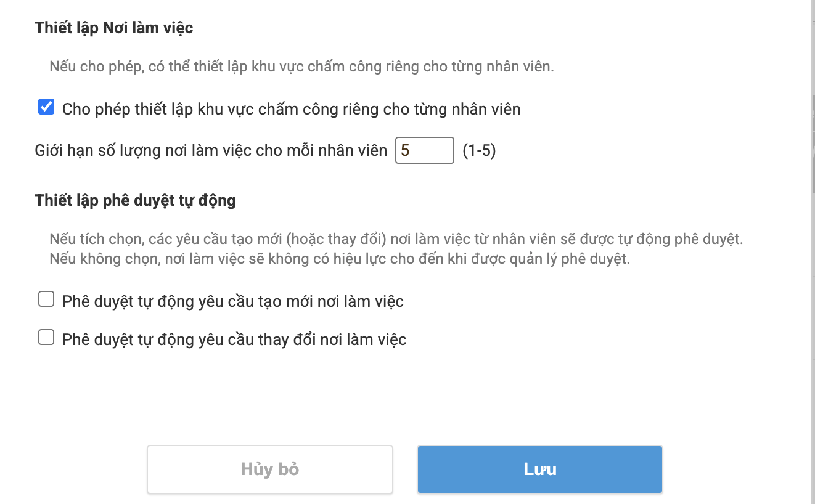This screenshot has height=504, width=815.
Task: Click the '(1-5)' range hint
Action: coord(479,151)
